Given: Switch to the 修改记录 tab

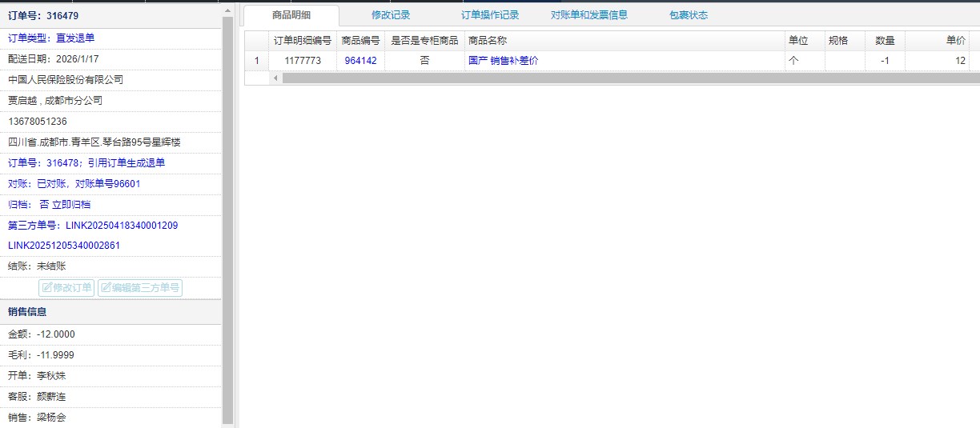Looking at the screenshot, I should (x=391, y=15).
